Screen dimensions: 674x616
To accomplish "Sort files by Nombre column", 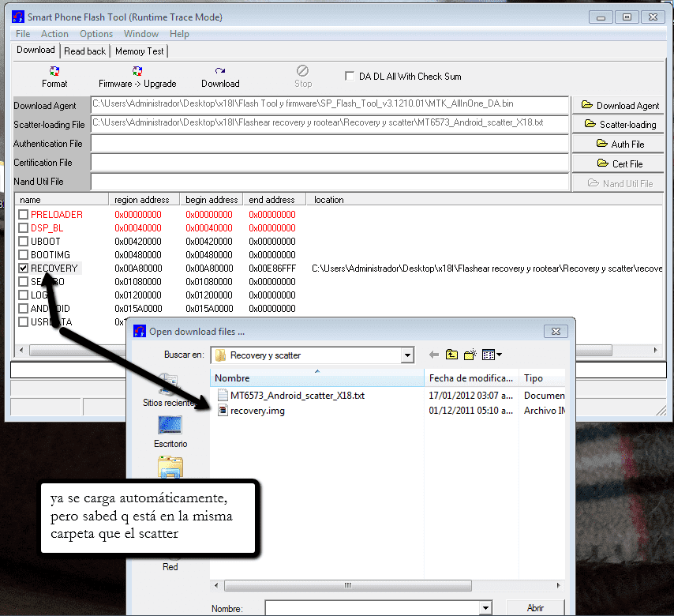I will 316,378.
